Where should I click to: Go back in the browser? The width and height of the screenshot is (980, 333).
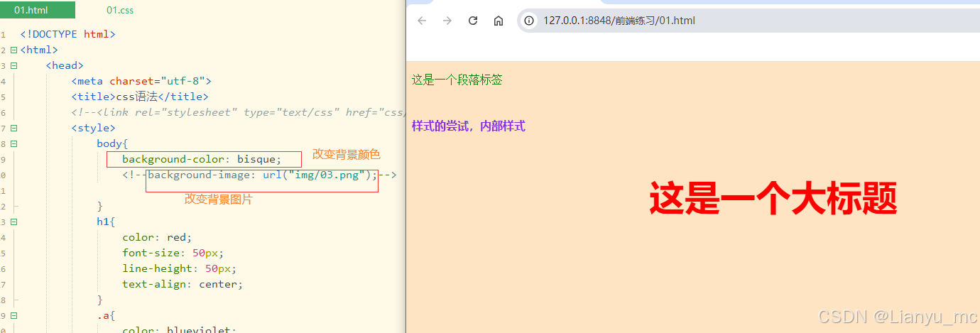click(x=422, y=21)
